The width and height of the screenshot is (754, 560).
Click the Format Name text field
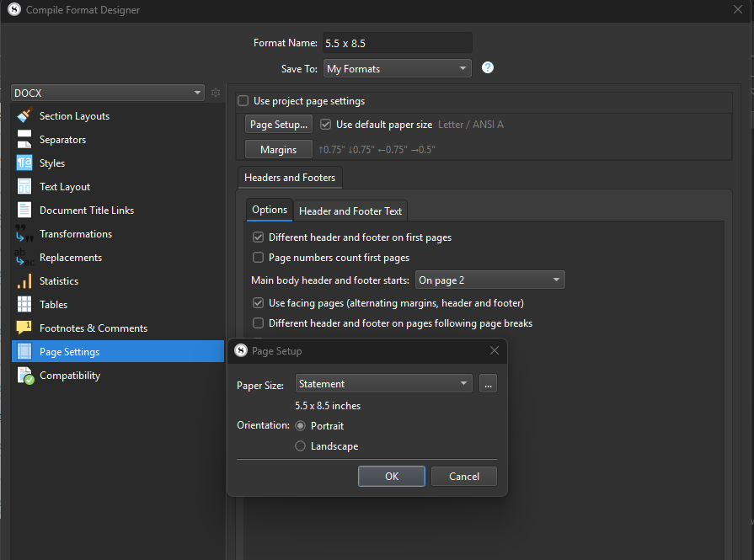[397, 43]
